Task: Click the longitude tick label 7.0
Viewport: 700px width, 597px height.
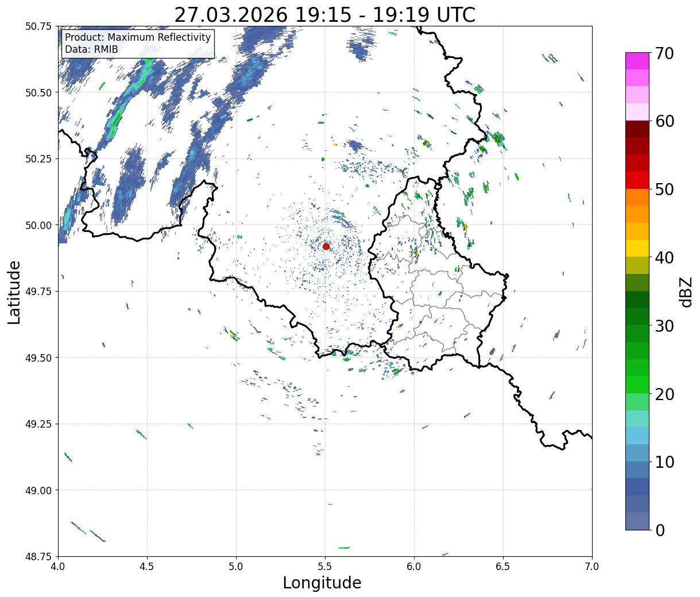Action: pos(592,567)
